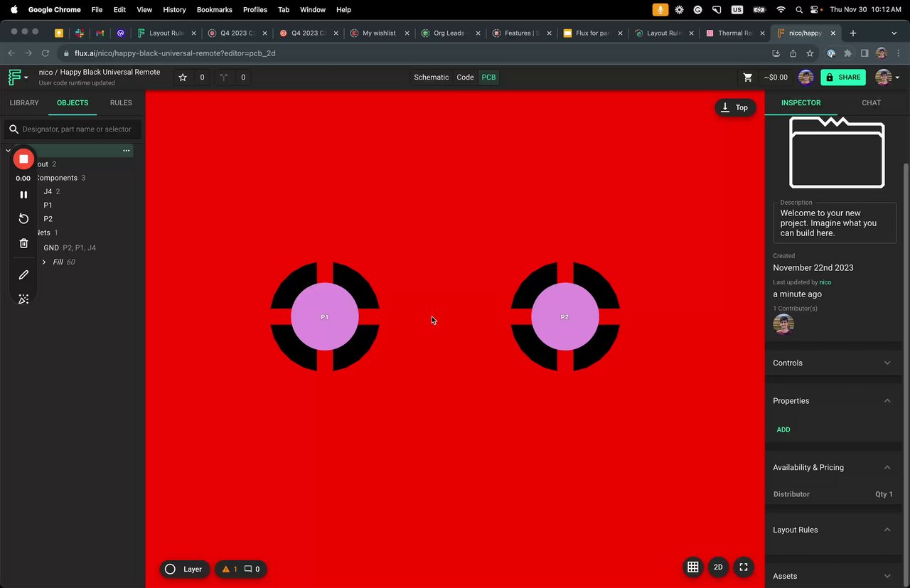Image resolution: width=910 pixels, height=588 pixels.
Task: Click the SHARE button
Action: 843,77
